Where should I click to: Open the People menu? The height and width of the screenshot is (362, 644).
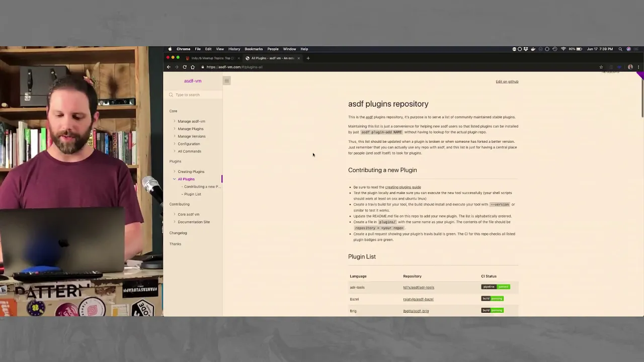pyautogui.click(x=273, y=49)
